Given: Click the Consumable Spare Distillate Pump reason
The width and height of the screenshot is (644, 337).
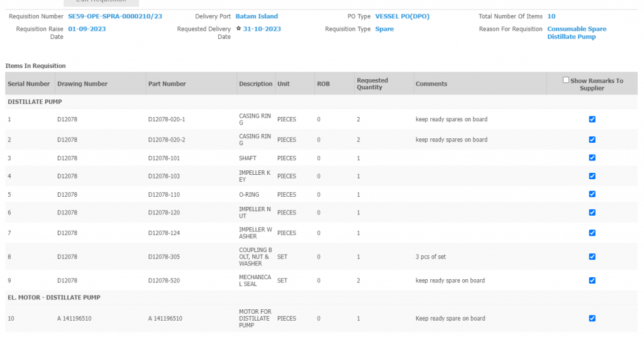Looking at the screenshot, I should [577, 33].
